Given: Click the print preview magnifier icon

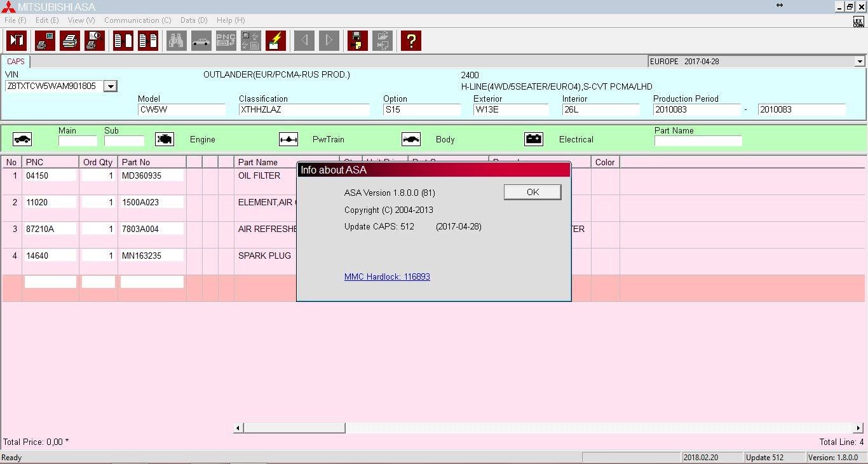Looking at the screenshot, I should click(x=95, y=41).
